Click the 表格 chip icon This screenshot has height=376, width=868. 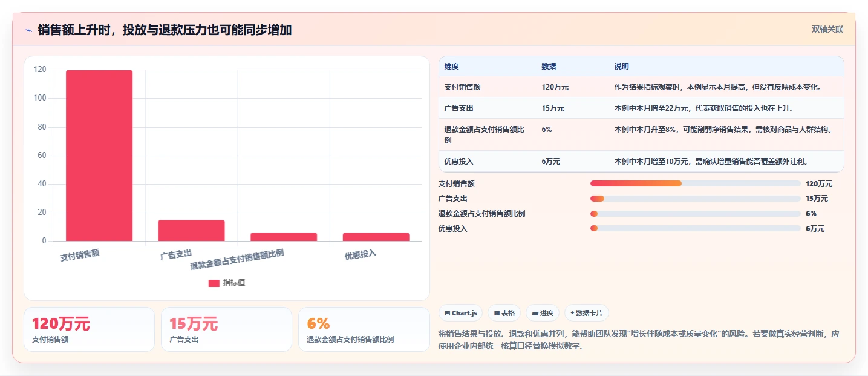[x=497, y=314]
